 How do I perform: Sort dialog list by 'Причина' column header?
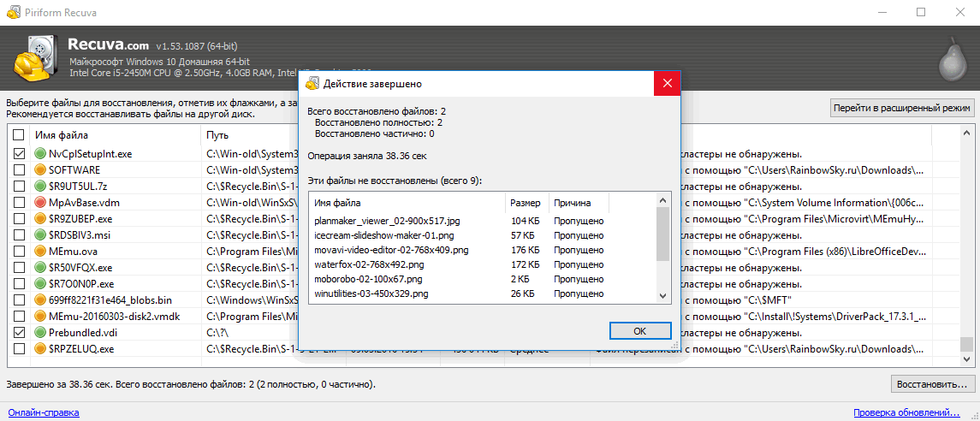pos(579,203)
